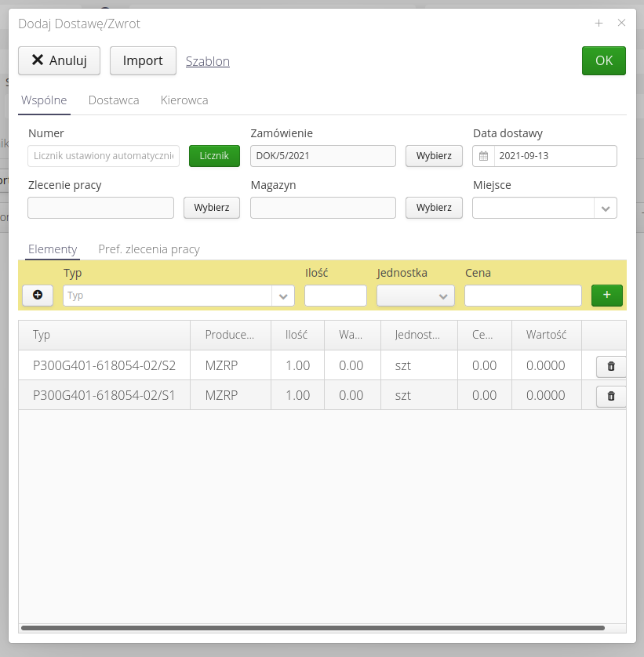The image size is (644, 657).
Task: Click Wybierz next to Zamówienie field
Action: coord(434,156)
